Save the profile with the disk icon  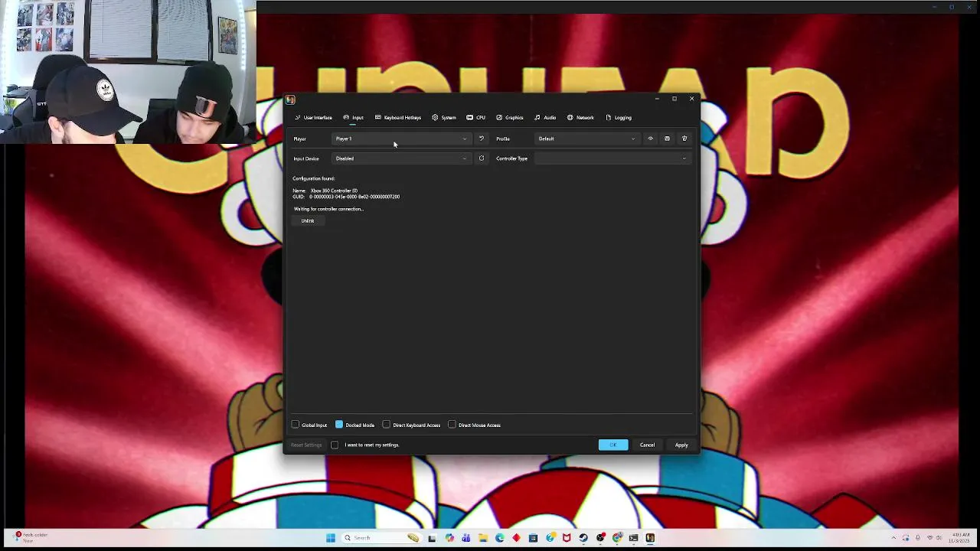[x=667, y=139]
